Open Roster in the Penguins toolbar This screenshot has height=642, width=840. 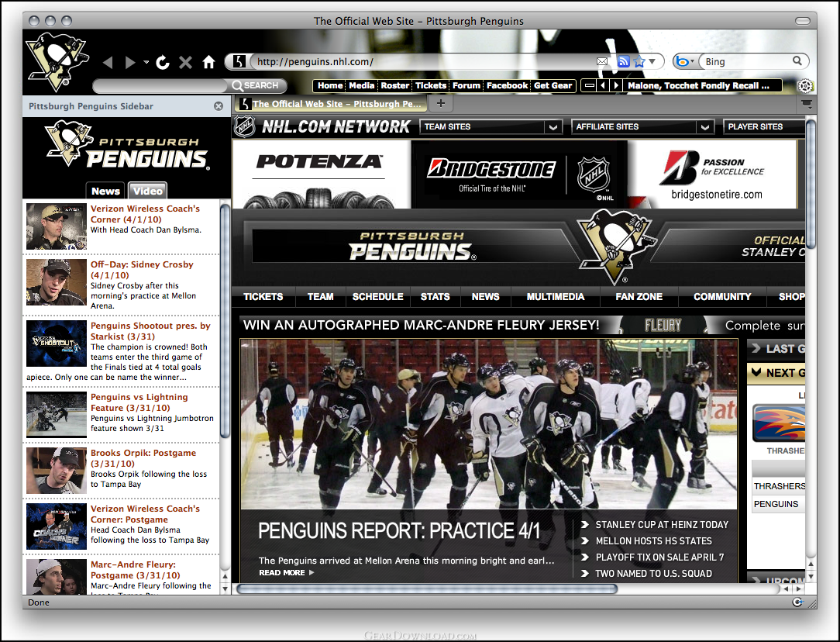pos(395,86)
